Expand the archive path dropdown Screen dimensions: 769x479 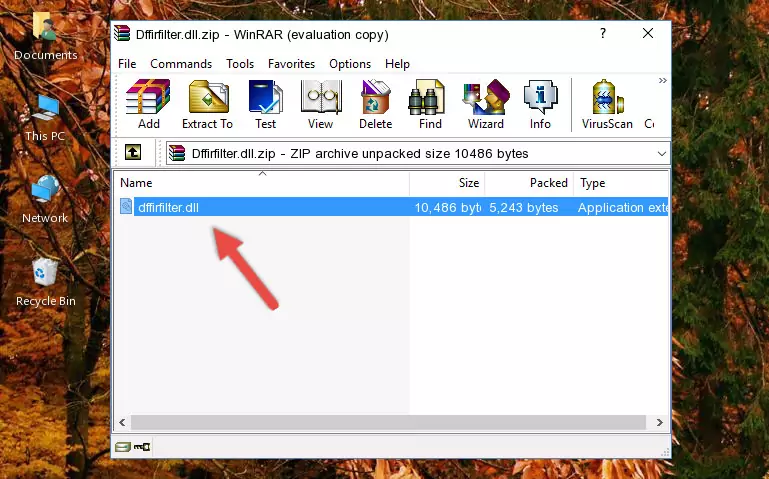click(x=662, y=154)
